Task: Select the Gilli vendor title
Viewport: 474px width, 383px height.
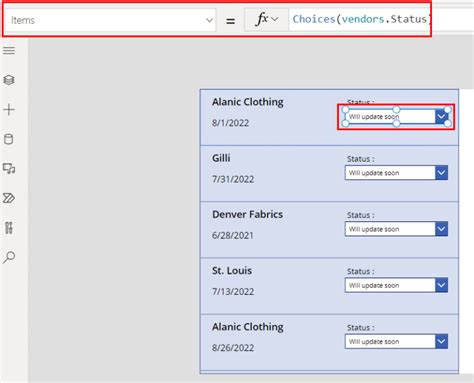Action: pyautogui.click(x=221, y=158)
